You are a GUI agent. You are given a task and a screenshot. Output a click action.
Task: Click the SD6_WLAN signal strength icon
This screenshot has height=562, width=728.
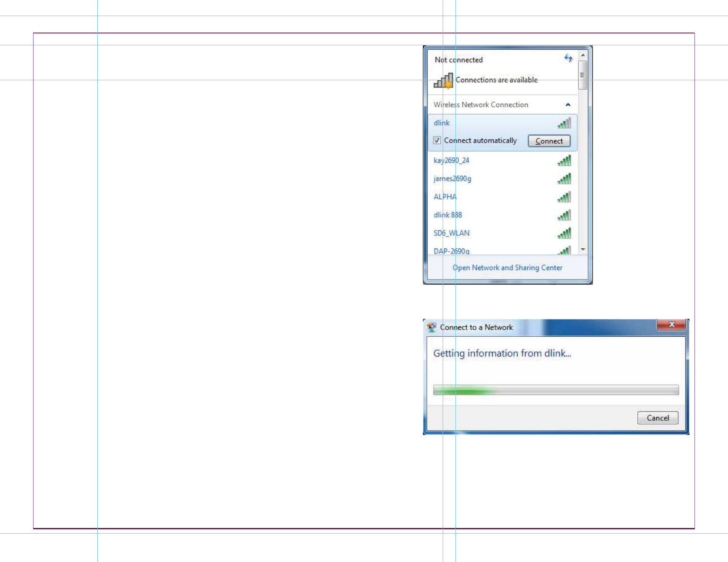pyautogui.click(x=564, y=233)
